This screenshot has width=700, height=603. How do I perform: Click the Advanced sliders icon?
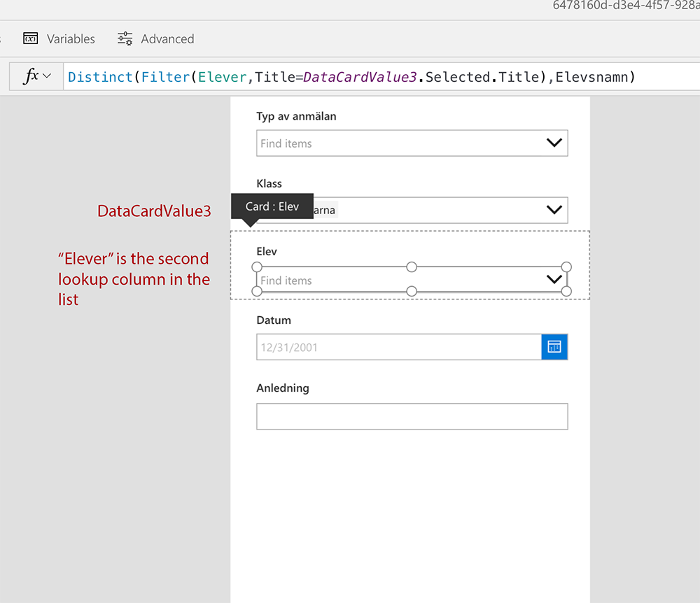coord(125,38)
